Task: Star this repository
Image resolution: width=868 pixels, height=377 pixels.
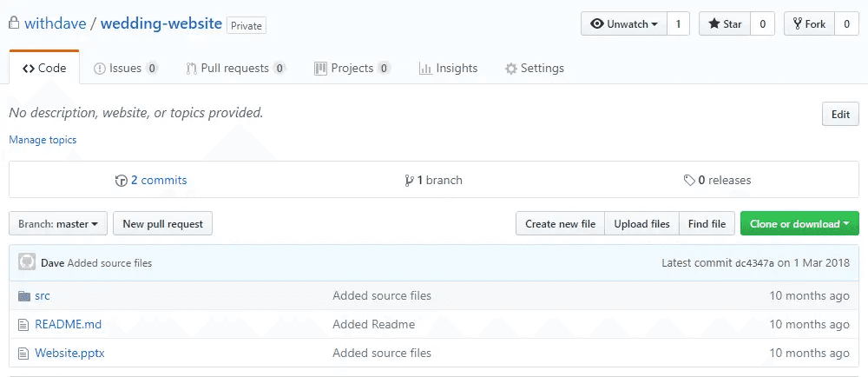Action: tap(725, 23)
